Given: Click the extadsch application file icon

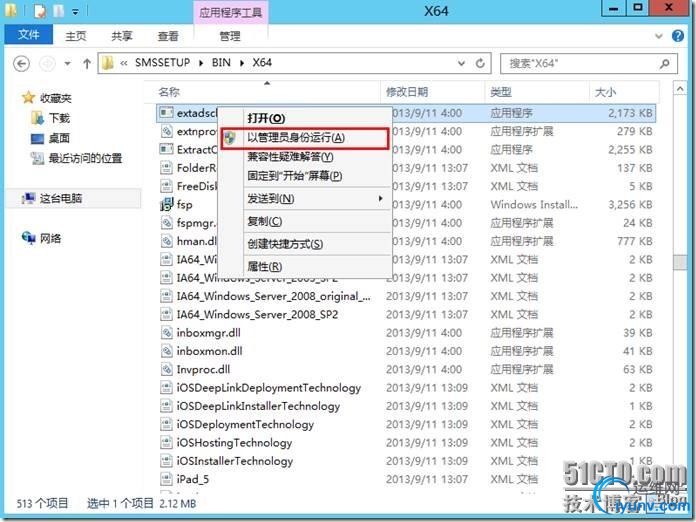Looking at the screenshot, I should [x=166, y=113].
